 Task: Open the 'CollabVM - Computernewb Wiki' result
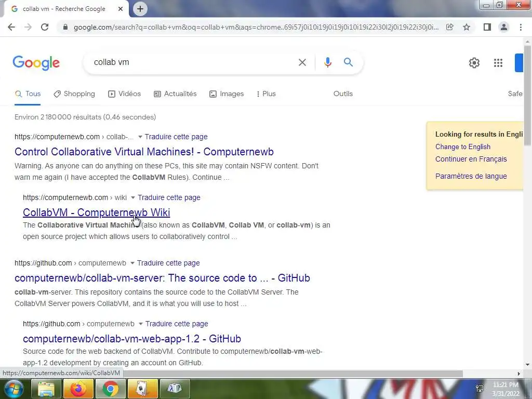pos(96,212)
